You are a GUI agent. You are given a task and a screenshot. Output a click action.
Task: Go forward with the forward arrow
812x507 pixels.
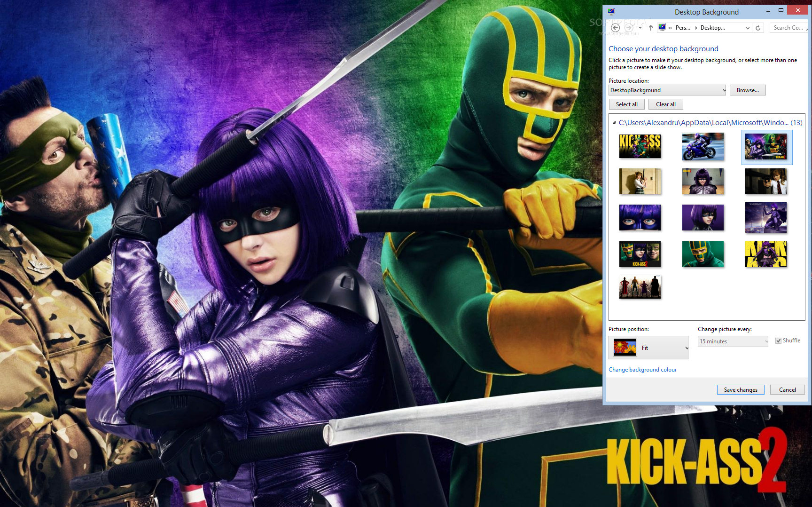(628, 28)
